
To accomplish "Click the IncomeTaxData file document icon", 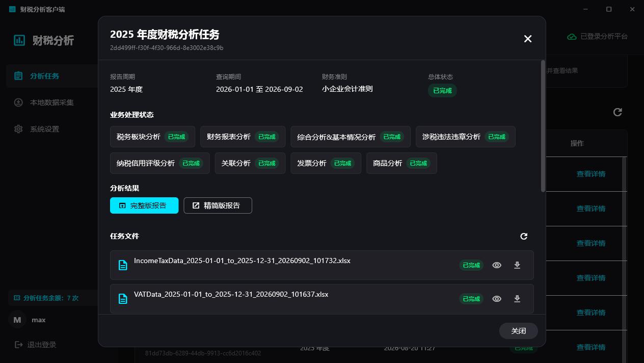I will click(x=123, y=265).
